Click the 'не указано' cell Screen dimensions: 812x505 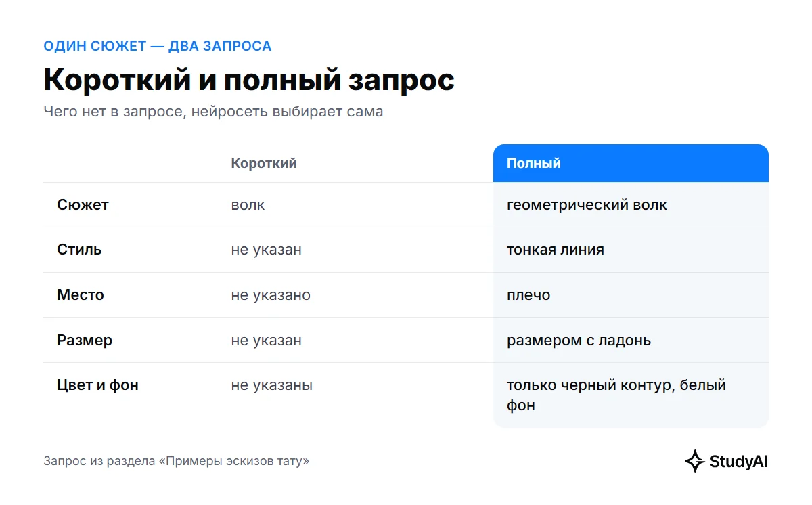click(x=271, y=294)
